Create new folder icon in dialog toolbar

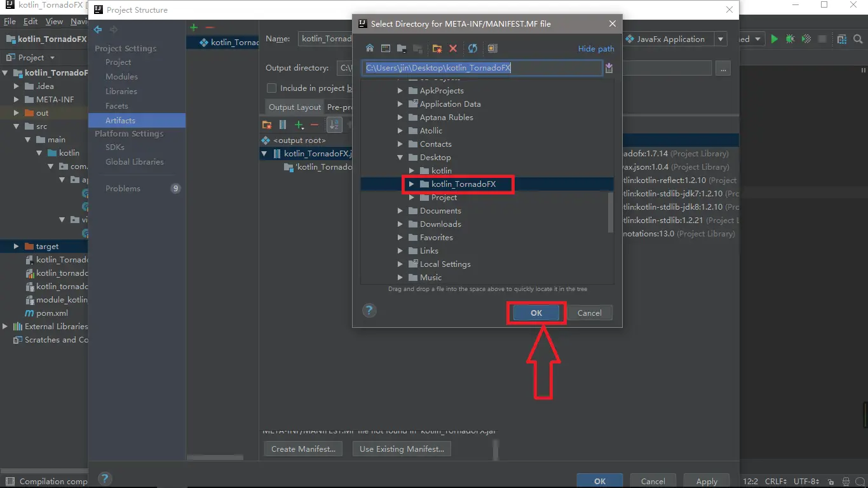[437, 48]
